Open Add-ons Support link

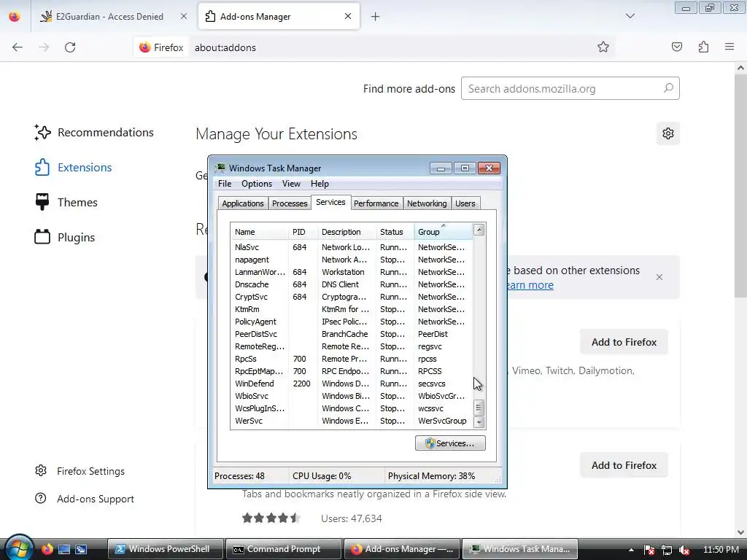(85, 499)
